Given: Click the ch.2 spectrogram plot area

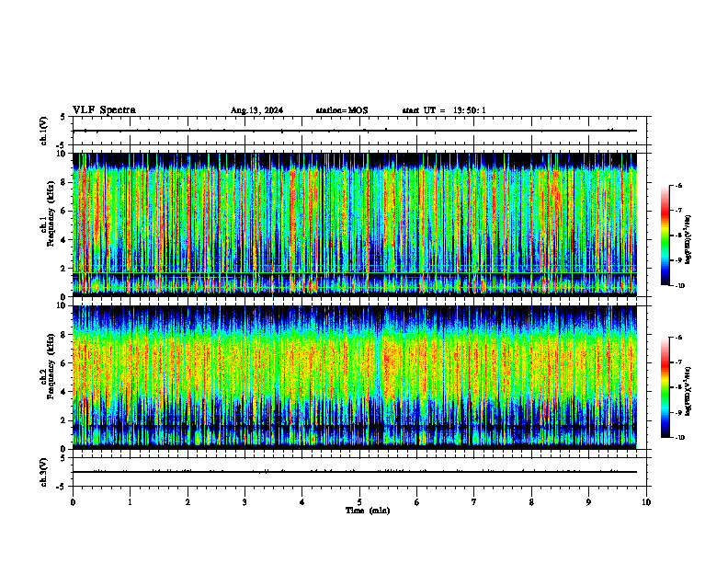Looking at the screenshot, I should tap(355, 377).
